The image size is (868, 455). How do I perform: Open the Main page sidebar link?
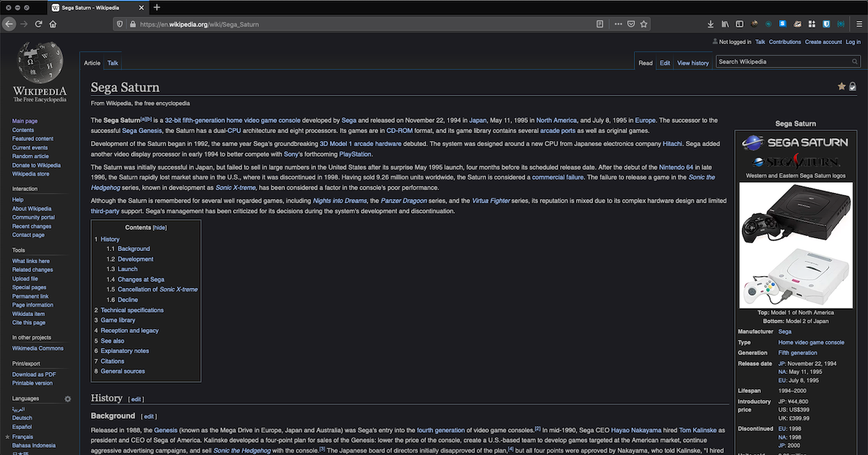click(25, 121)
